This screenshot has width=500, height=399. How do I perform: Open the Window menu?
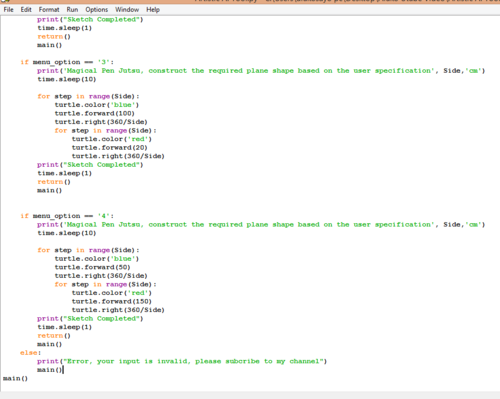click(127, 10)
